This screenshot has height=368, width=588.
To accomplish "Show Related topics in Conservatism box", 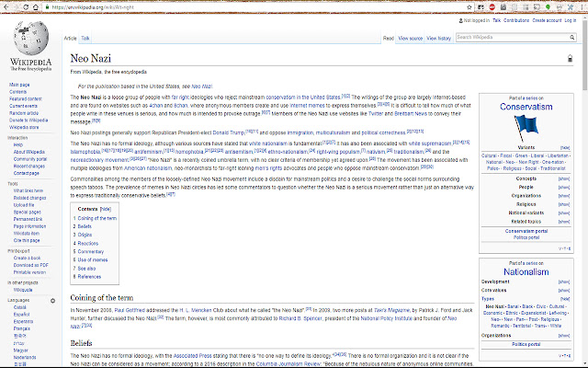I will [564, 222].
